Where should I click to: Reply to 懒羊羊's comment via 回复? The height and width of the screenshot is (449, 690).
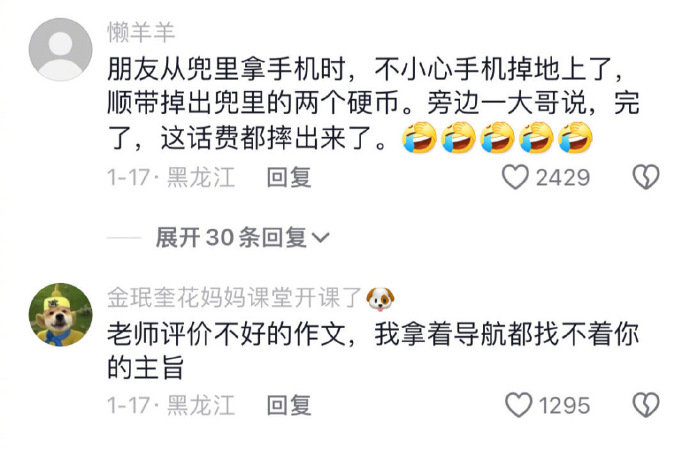click(x=289, y=177)
